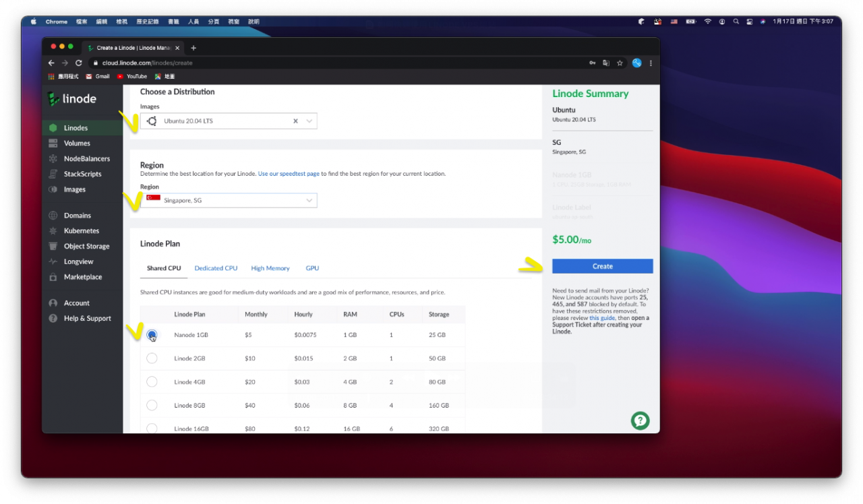The image size is (863, 504).
Task: Click the '160 GB' storage cell
Action: click(439, 406)
